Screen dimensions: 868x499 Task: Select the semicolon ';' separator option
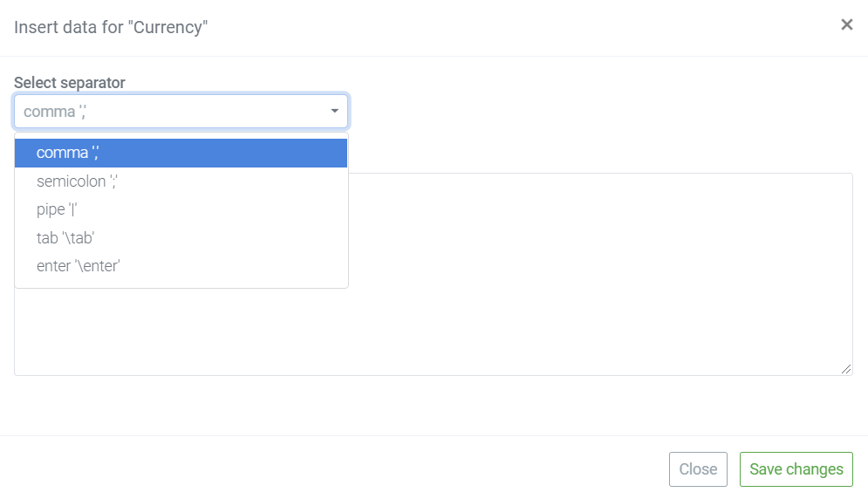coord(181,181)
